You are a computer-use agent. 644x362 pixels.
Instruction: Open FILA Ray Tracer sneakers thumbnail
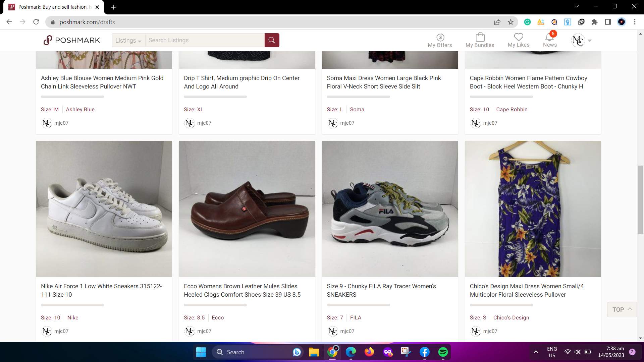(390, 208)
